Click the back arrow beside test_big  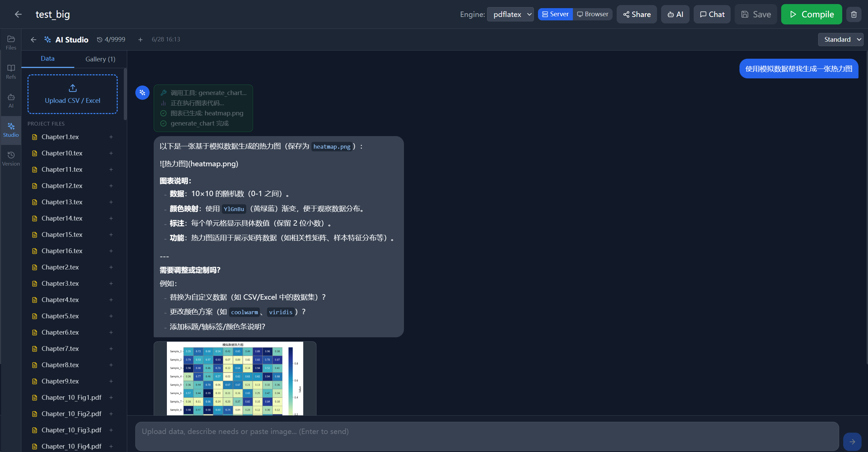tap(18, 14)
